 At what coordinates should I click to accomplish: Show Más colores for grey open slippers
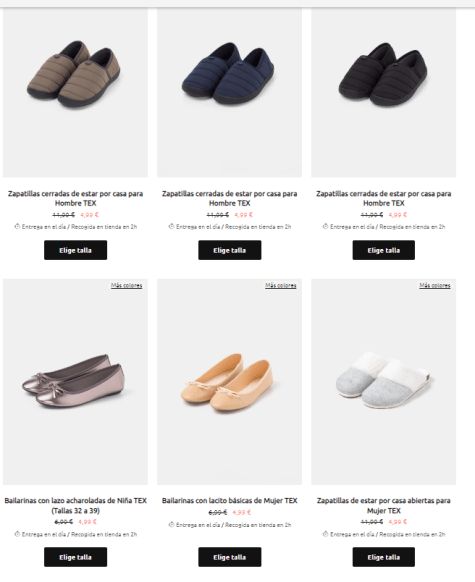[435, 285]
